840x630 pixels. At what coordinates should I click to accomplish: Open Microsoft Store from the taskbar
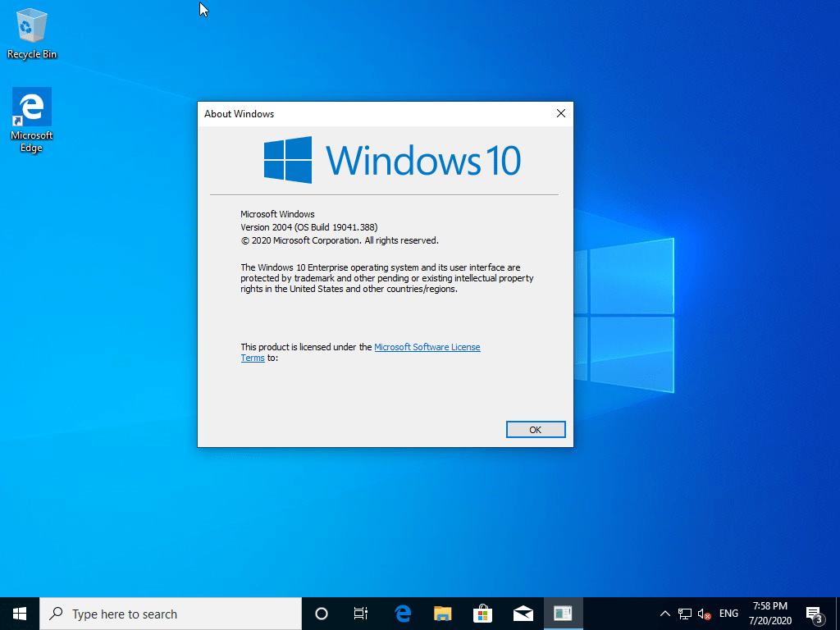(482, 614)
